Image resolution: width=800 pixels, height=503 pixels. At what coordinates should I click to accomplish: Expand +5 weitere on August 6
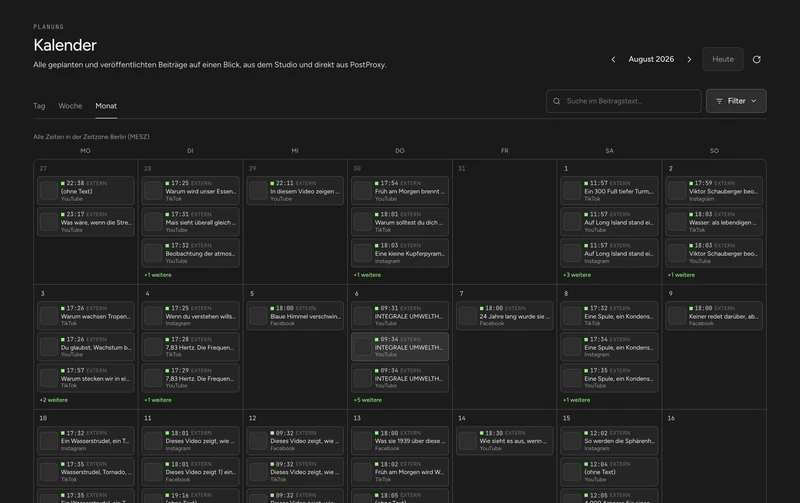368,400
